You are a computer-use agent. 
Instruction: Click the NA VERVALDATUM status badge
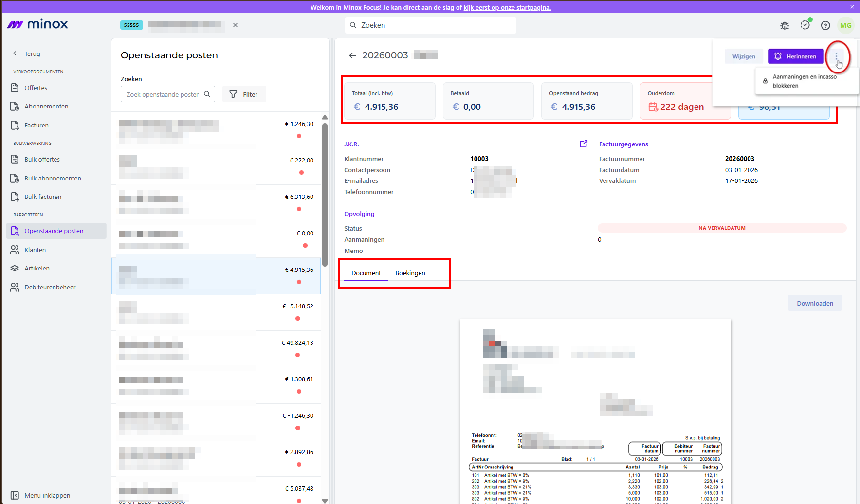tap(722, 228)
